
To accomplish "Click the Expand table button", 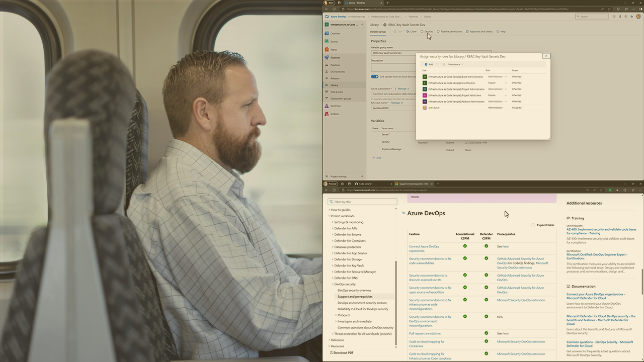I will point(543,225).
